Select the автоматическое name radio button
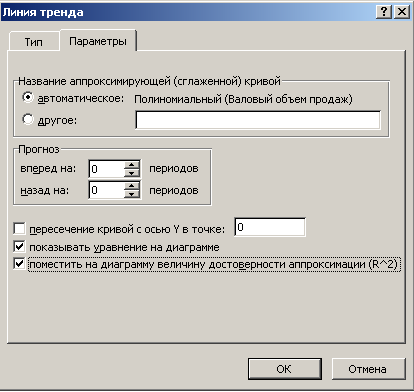The width and height of the screenshot is (414, 392). [x=28, y=97]
